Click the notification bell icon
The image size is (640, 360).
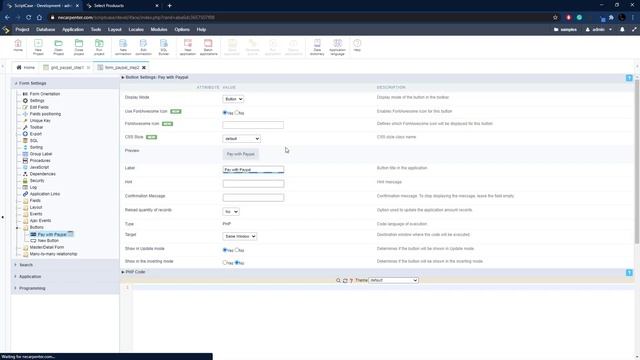[x=622, y=29]
